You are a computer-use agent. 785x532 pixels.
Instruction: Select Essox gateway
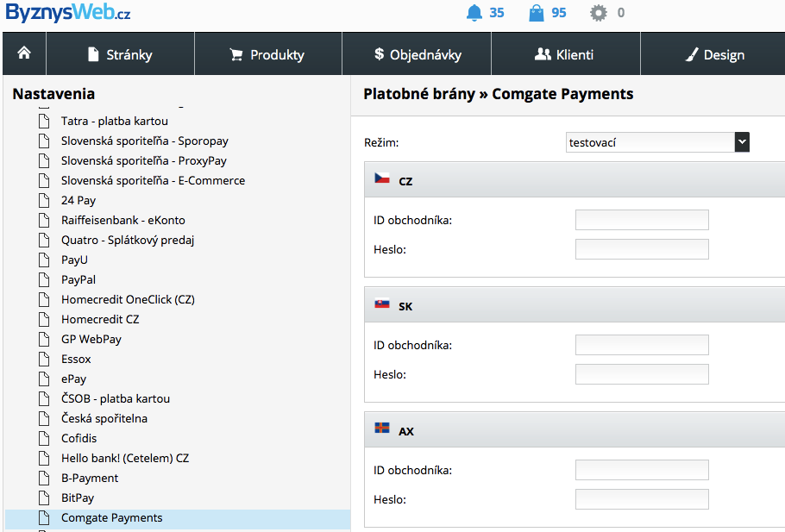click(76, 359)
